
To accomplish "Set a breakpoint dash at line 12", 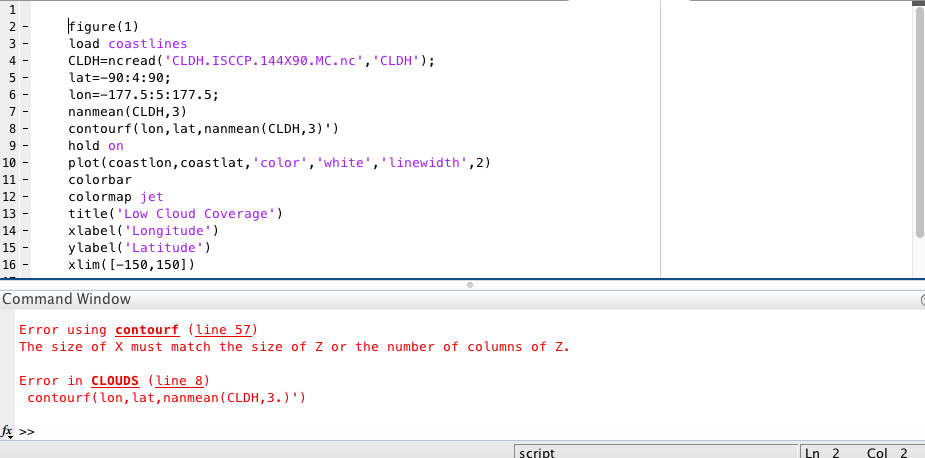I will tap(25, 197).
